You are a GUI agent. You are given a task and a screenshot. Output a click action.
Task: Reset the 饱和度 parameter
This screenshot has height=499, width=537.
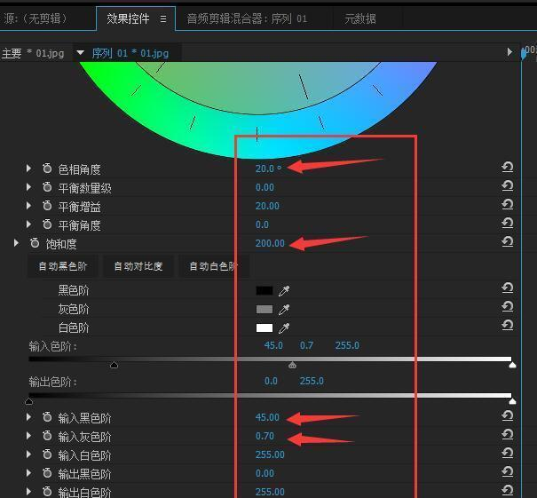pos(507,242)
